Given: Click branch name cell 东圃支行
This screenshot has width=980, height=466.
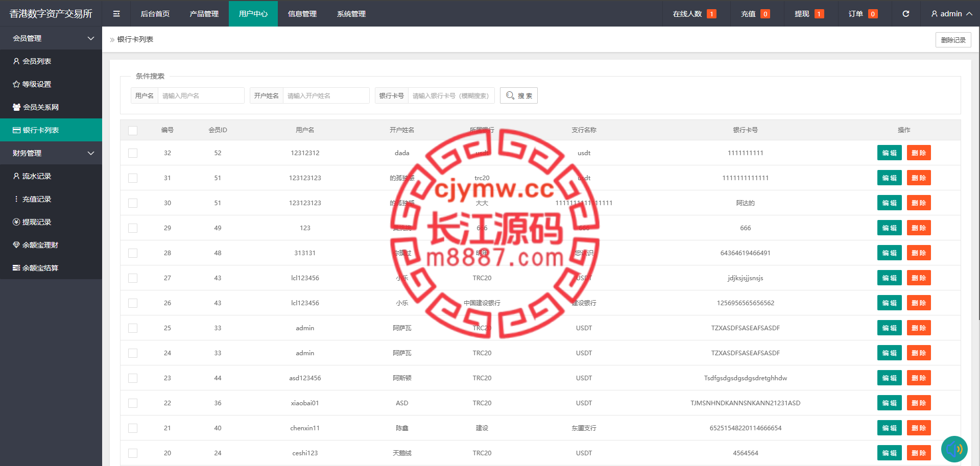Looking at the screenshot, I should [x=584, y=428].
